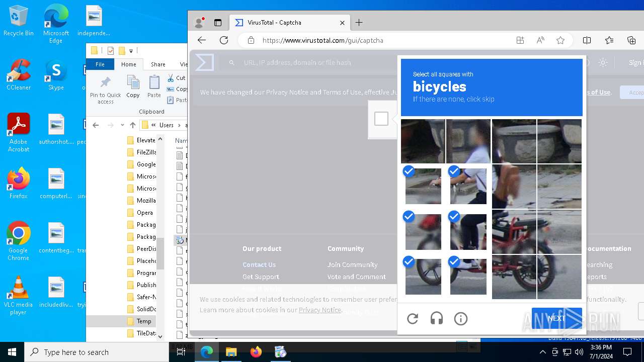Screen dimensions: 644x362
Task: Open Privacy Notice link in cookie banner
Action: (x=320, y=310)
